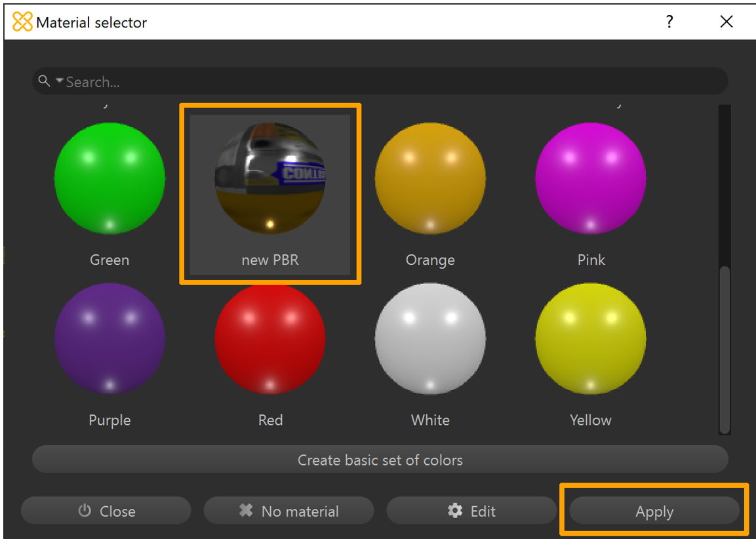Apply the selected material
This screenshot has height=539, width=756.
[x=654, y=511]
